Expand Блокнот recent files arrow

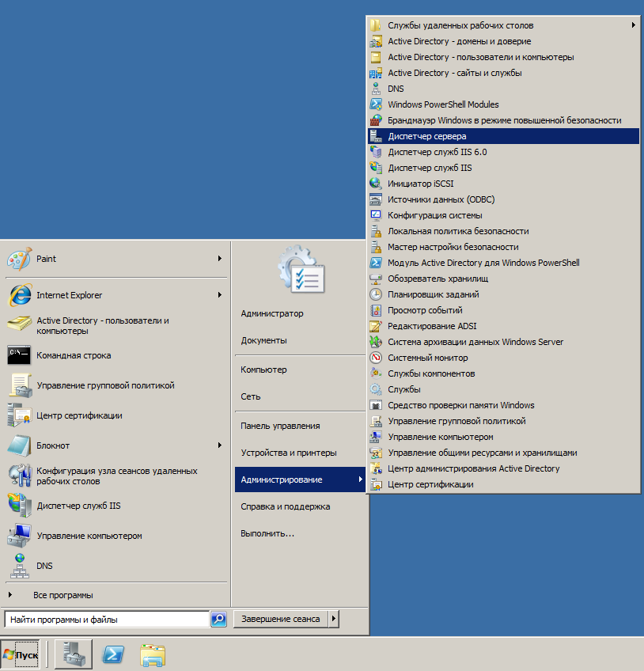pos(219,445)
